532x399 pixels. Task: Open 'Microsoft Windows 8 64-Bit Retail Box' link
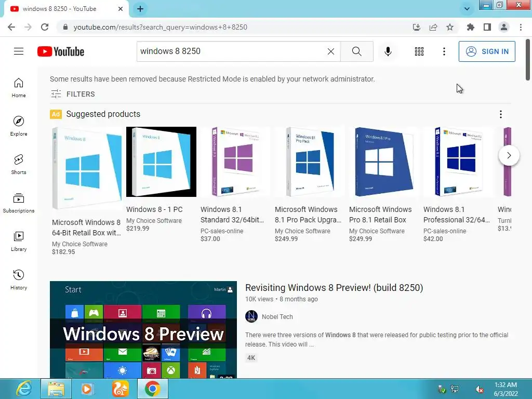[x=87, y=228]
